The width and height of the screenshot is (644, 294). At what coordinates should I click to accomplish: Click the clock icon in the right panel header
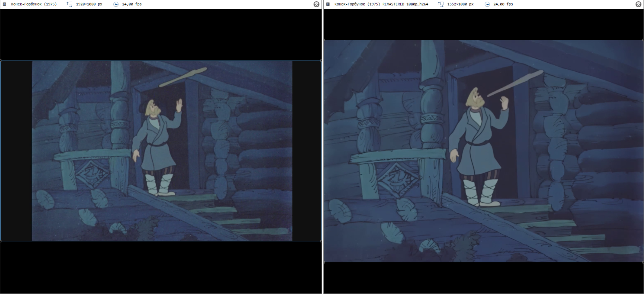pos(487,4)
